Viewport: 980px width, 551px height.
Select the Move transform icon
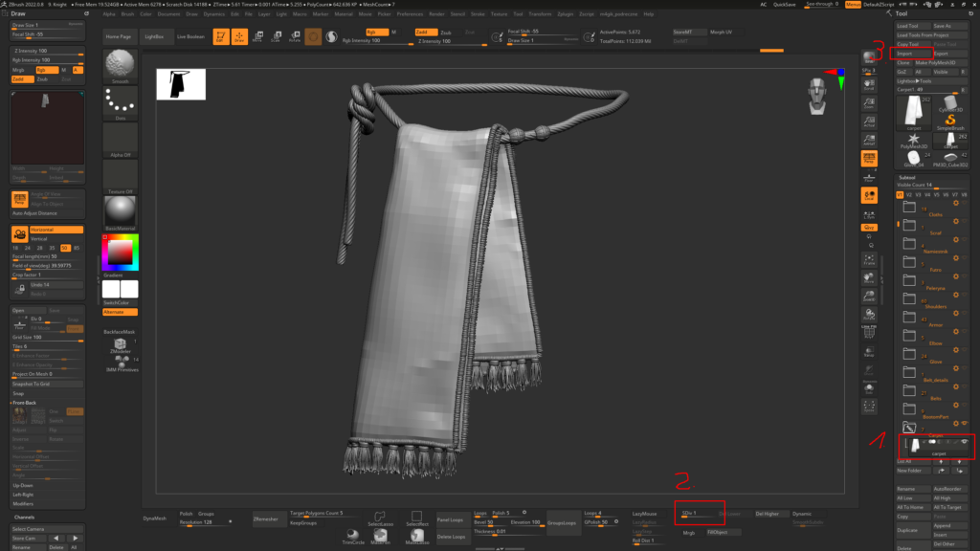258,37
